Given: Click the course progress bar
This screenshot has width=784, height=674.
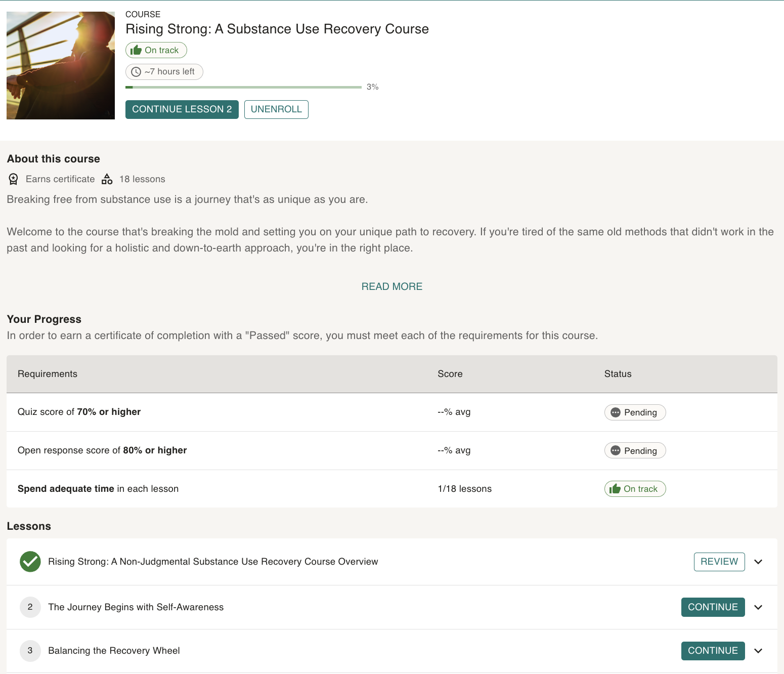Looking at the screenshot, I should 243,87.
